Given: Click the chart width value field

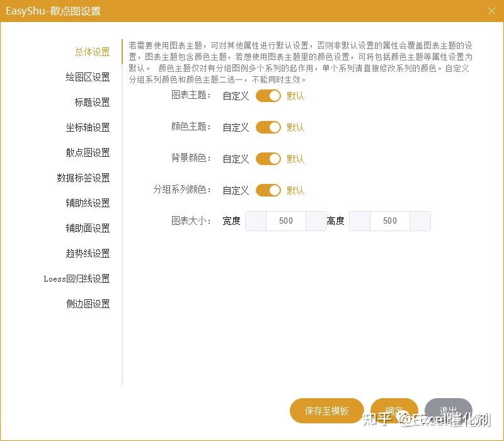Looking at the screenshot, I should click(285, 221).
